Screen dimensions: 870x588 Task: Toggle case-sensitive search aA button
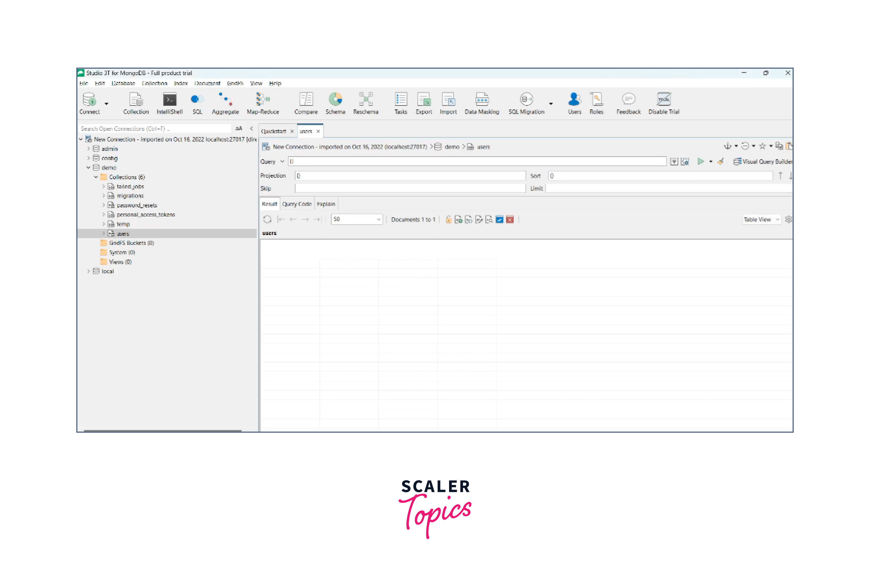[239, 128]
